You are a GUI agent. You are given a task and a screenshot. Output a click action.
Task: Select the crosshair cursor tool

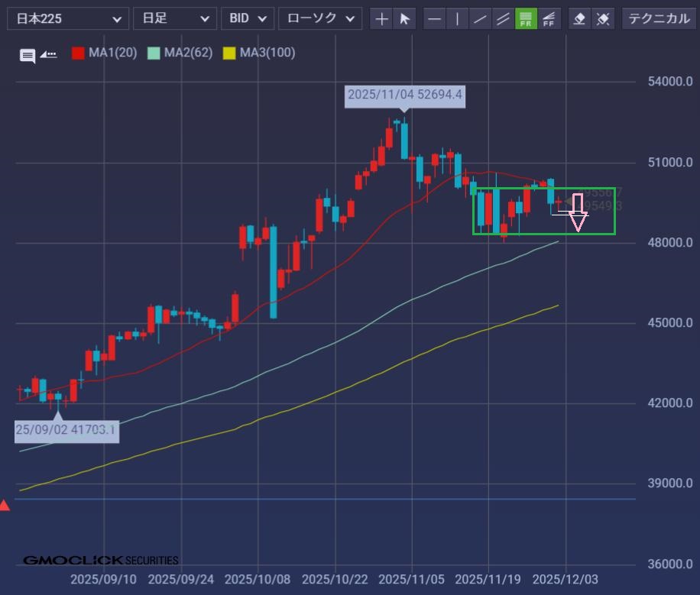[382, 18]
